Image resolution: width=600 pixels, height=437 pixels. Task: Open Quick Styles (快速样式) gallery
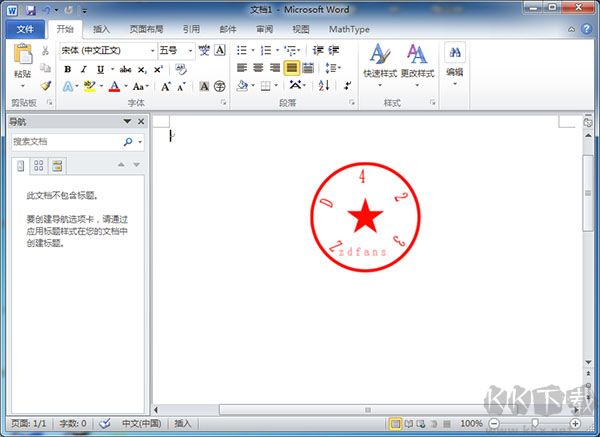(x=379, y=60)
